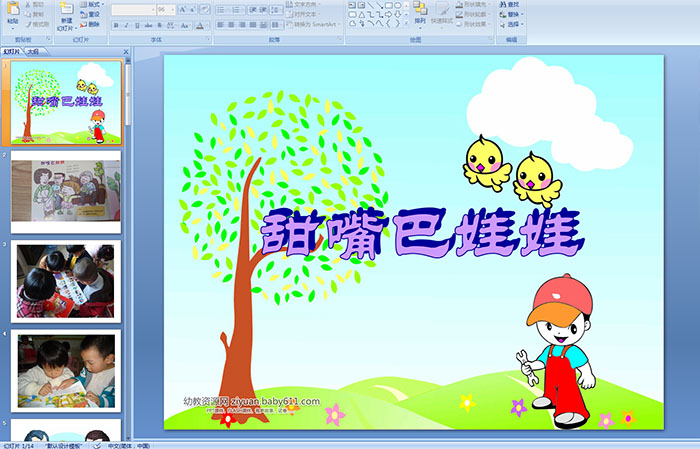
Task: Click the Shape Outline (形状轮廓) button
Action: click(472, 14)
